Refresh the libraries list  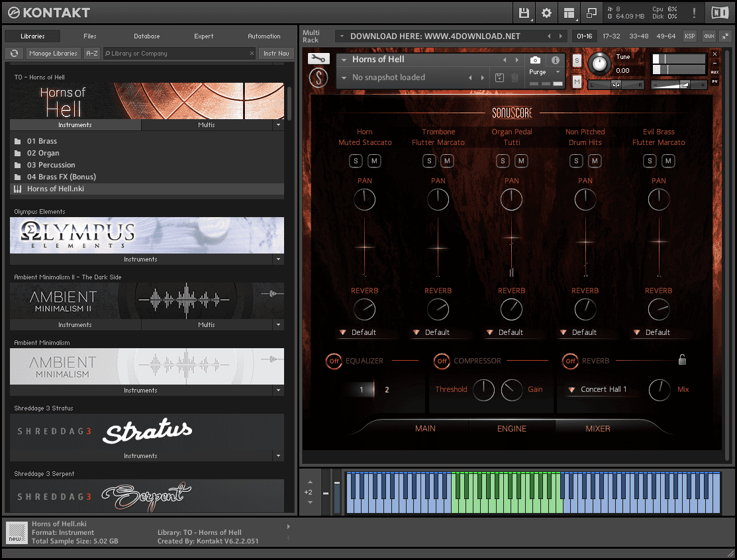(15, 53)
